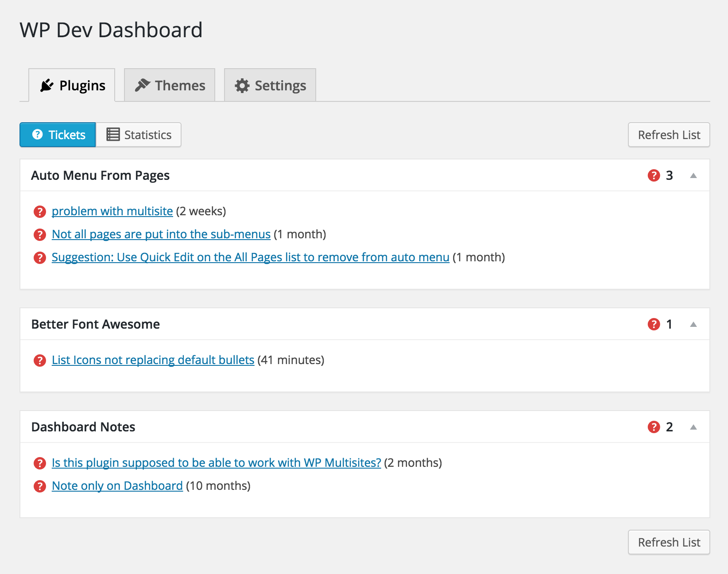Viewport: 728px width, 574px height.
Task: Open 'List Icons not replacing default bullets' ticket
Action: (x=153, y=360)
